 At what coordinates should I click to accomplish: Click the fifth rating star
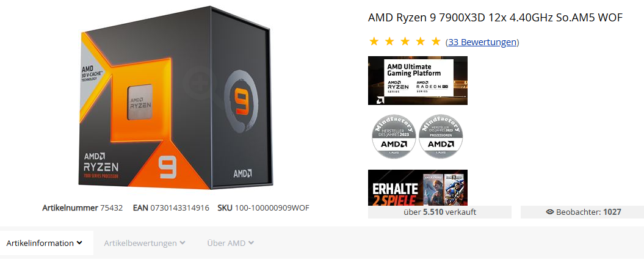[x=436, y=42]
